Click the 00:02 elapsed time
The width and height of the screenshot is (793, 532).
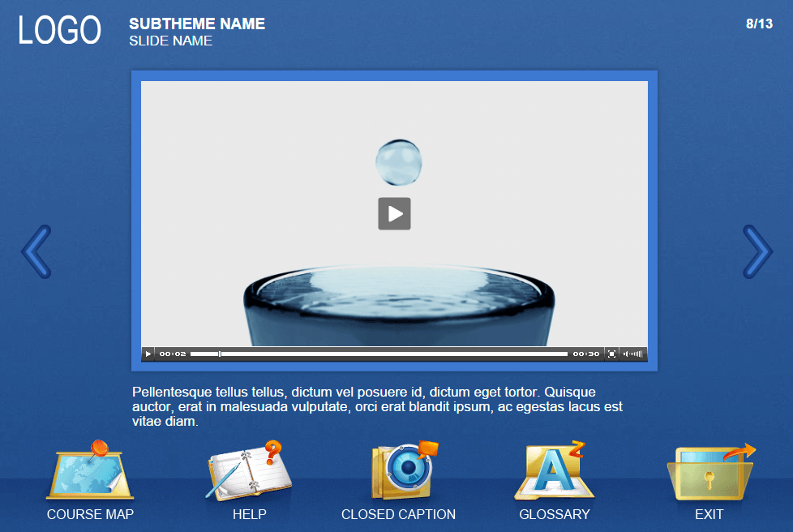pos(173,354)
